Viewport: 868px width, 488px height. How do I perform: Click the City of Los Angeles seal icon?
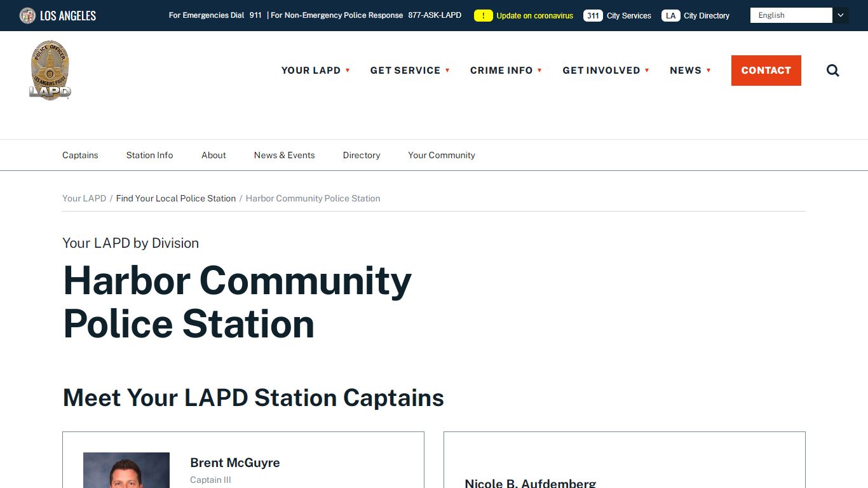tap(27, 15)
